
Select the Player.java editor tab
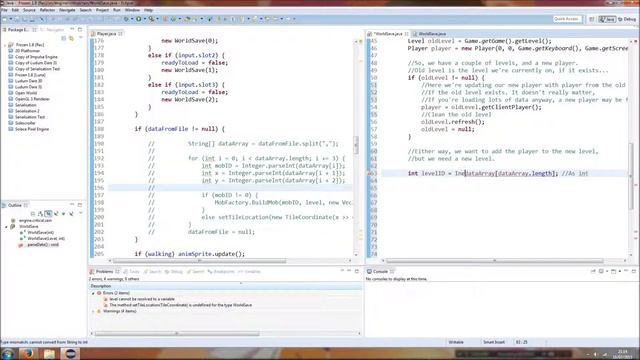tap(107, 34)
